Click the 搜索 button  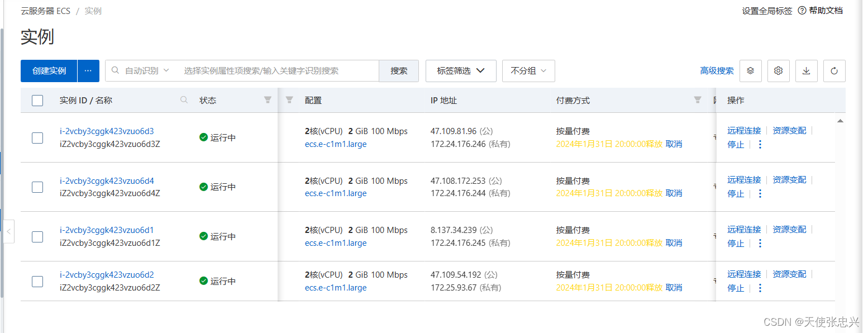click(399, 71)
